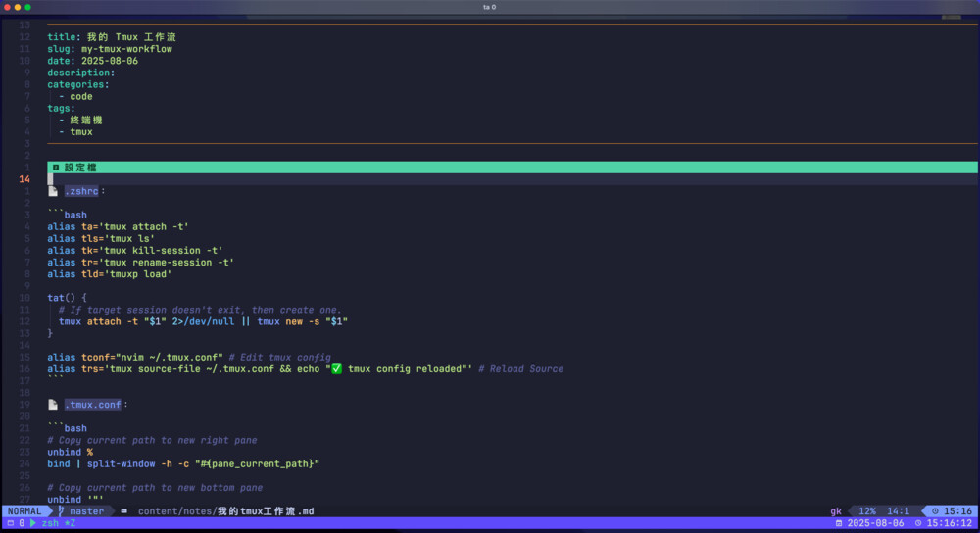
Task: Click the master branch name in statusline
Action: 87,511
